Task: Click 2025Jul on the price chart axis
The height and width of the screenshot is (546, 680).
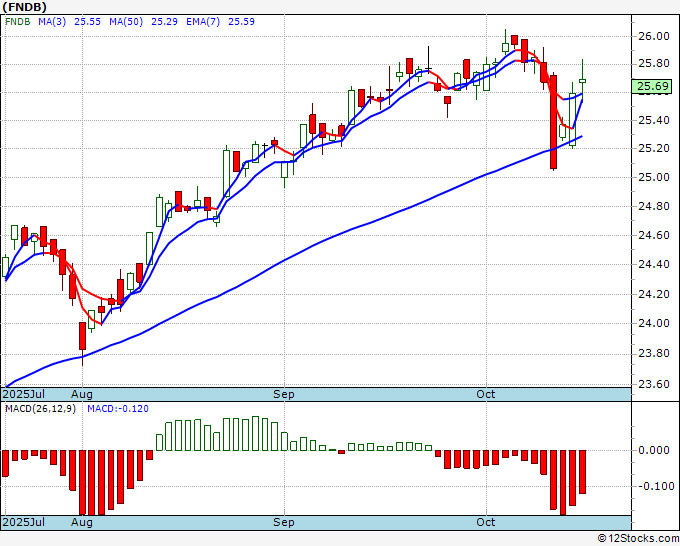Action: 24,394
